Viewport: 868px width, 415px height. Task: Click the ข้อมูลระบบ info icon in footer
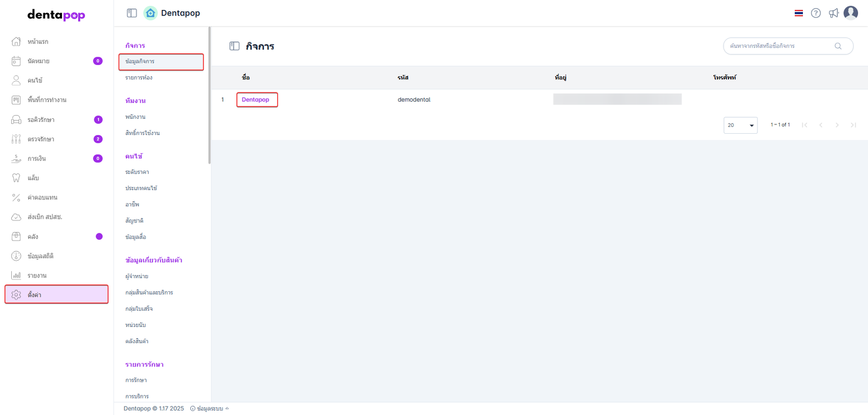pyautogui.click(x=193, y=409)
